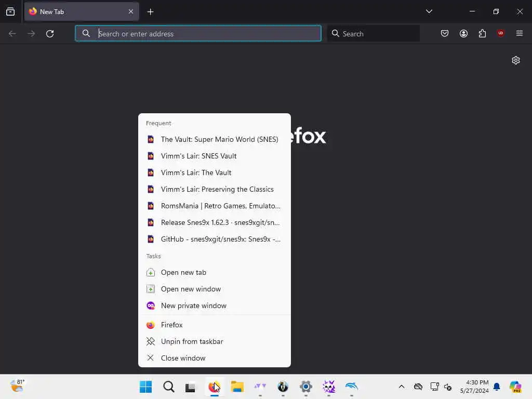Launch Firefox from jump list

[x=215, y=325]
